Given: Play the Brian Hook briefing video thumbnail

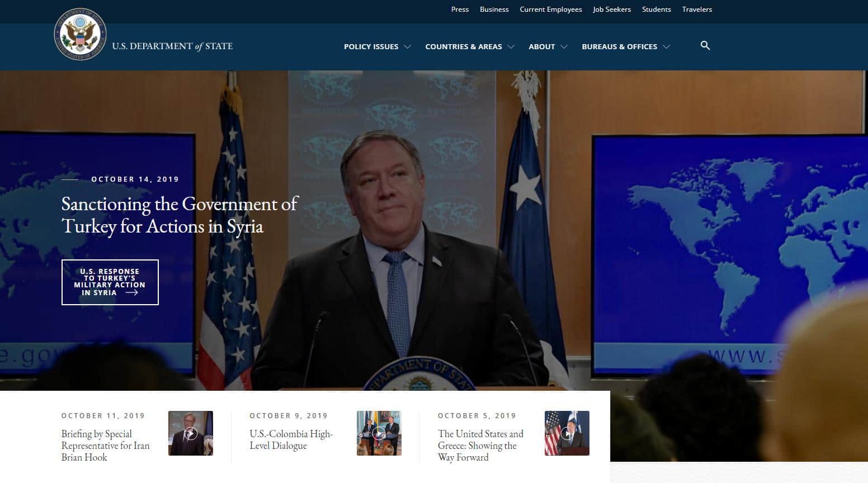Looking at the screenshot, I should pyautogui.click(x=191, y=433).
